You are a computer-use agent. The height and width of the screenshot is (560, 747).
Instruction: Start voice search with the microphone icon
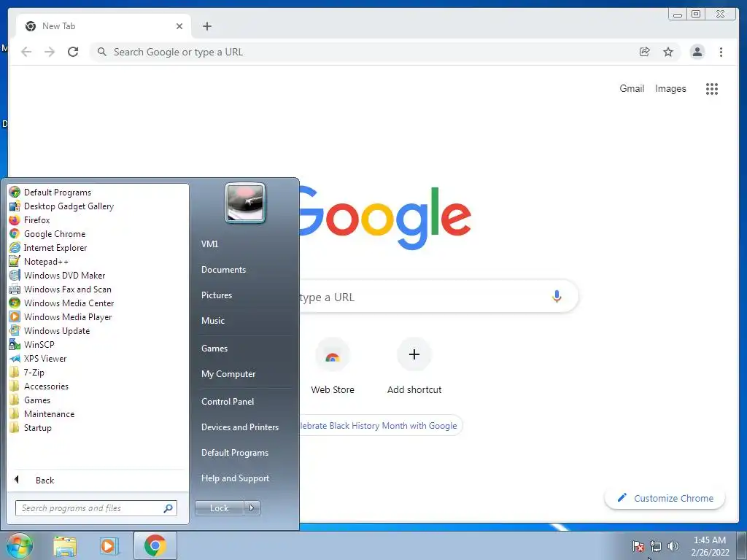point(557,296)
